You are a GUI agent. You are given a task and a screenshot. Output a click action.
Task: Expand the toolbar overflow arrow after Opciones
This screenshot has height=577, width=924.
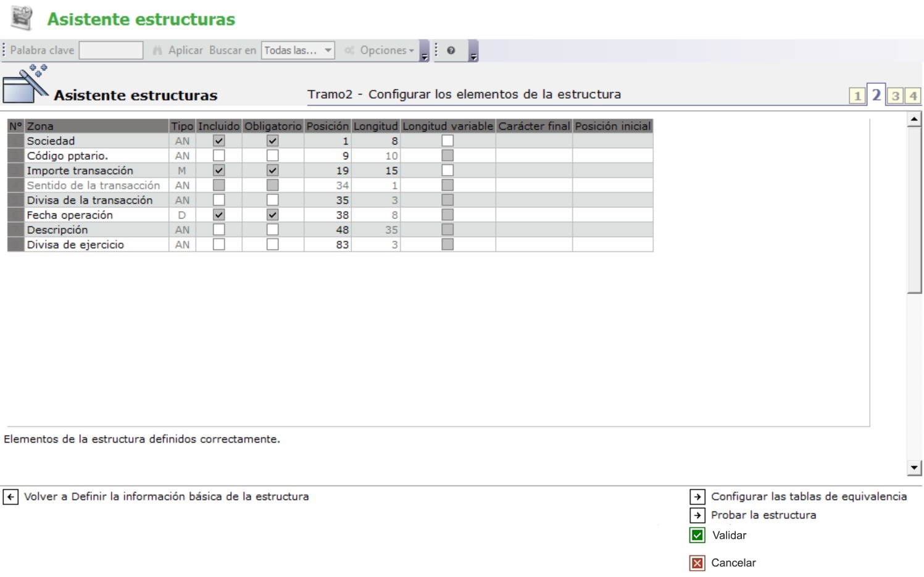point(424,56)
